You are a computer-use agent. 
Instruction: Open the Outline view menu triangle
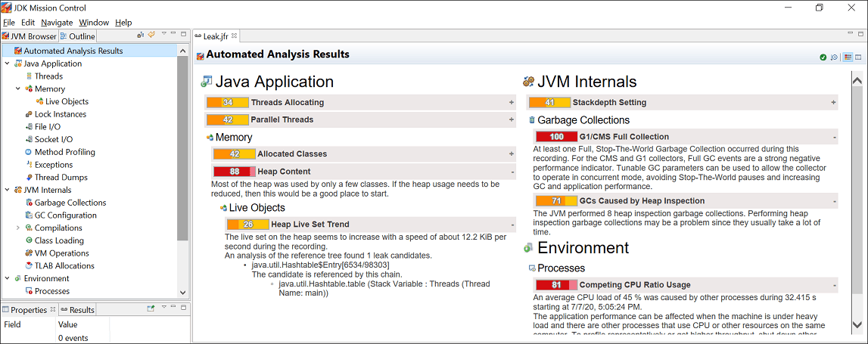(164, 34)
